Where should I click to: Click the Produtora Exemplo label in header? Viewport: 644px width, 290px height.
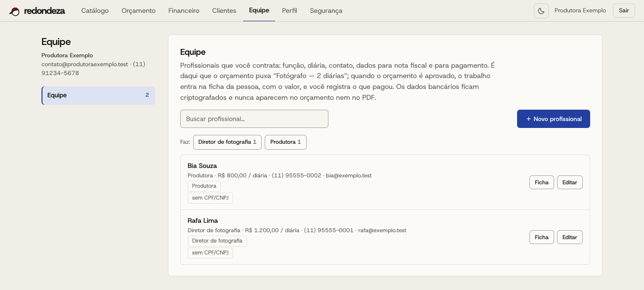coord(580,11)
